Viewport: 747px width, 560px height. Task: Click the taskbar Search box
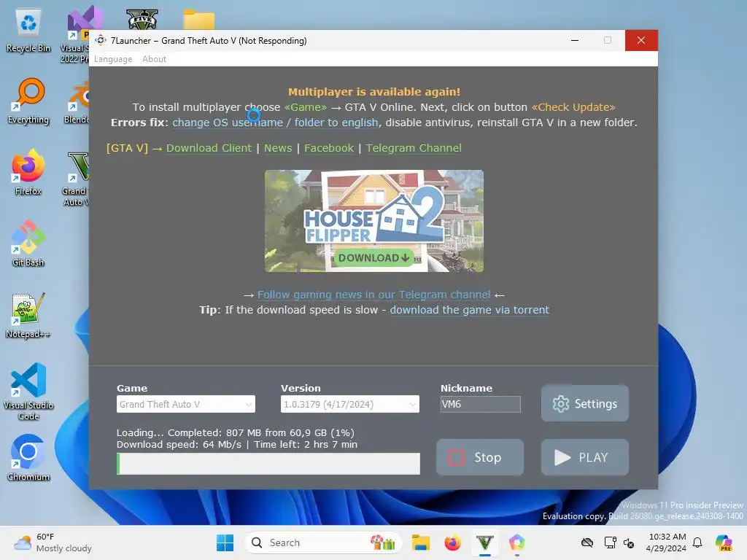click(x=323, y=542)
